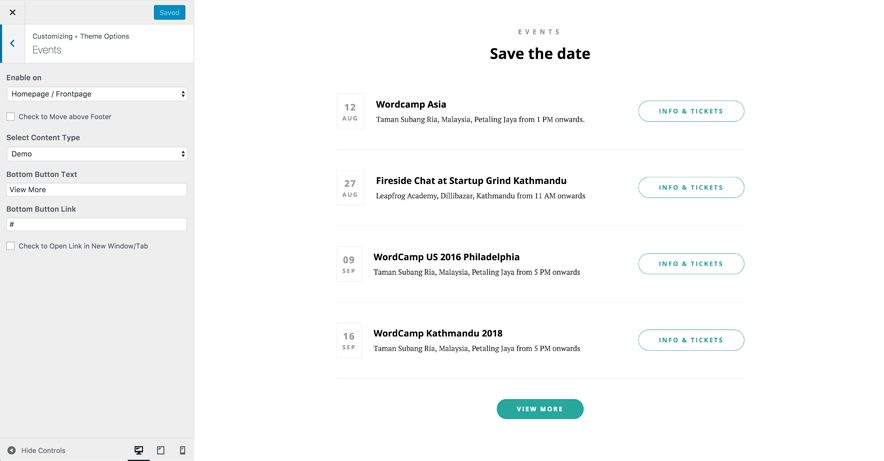
Task: Click the 12 Aug date badge
Action: (x=350, y=111)
